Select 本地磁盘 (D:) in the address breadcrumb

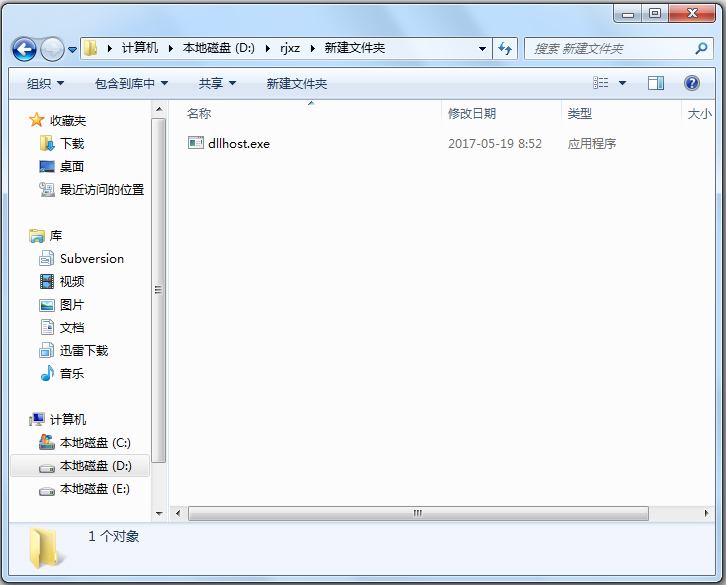219,48
